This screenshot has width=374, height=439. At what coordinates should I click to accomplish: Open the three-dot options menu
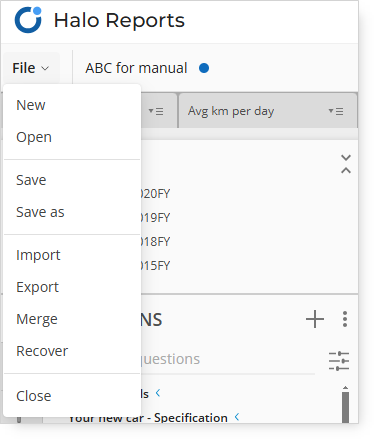[345, 319]
